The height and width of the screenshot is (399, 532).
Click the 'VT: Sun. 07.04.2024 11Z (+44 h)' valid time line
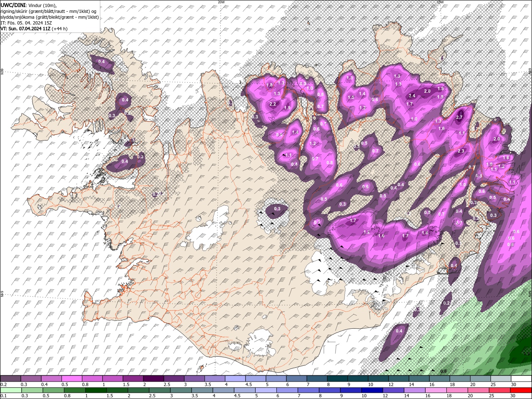pos(34,29)
